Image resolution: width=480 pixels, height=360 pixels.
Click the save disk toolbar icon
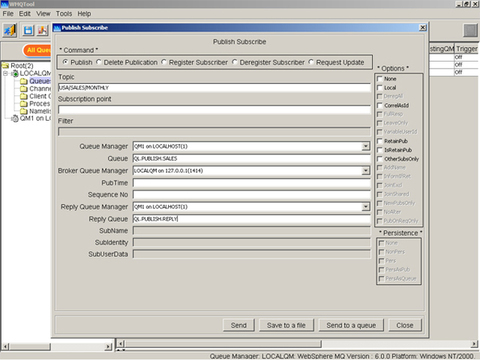click(x=28, y=31)
